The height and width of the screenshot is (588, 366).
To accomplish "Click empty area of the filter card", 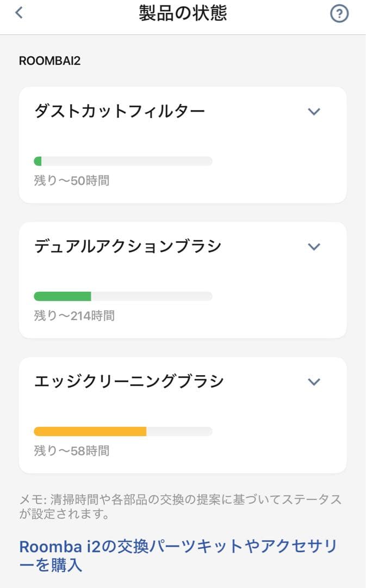I will tap(277, 174).
